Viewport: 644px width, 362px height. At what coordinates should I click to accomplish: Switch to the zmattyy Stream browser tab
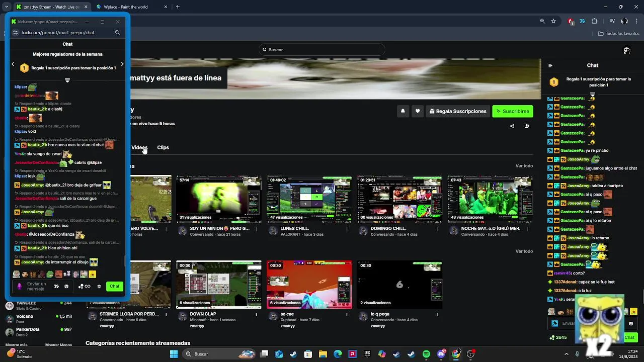tap(51, 7)
